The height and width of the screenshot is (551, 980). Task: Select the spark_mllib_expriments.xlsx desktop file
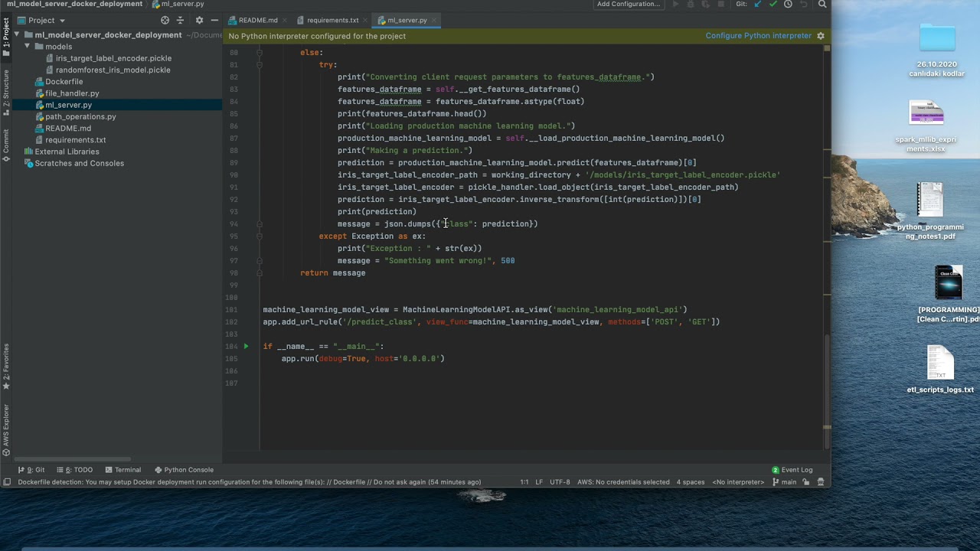click(x=926, y=126)
